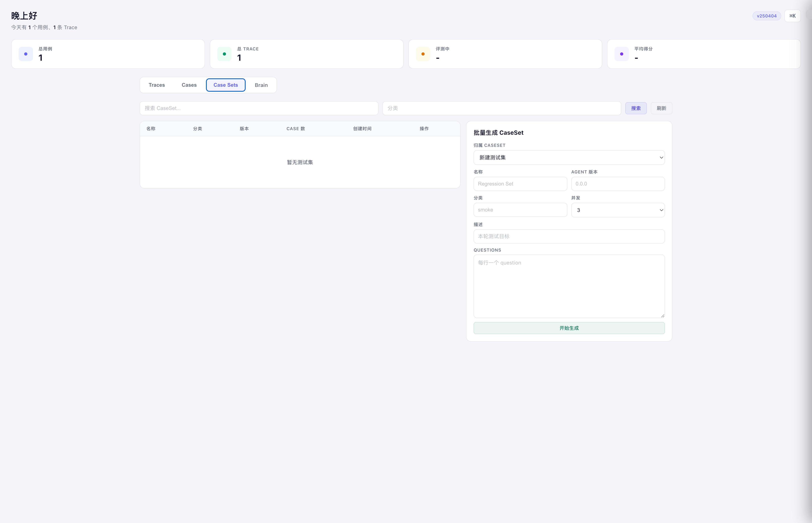Click the 平均得分 purple dot icon
Viewport: 812px width, 523px height.
click(622, 54)
